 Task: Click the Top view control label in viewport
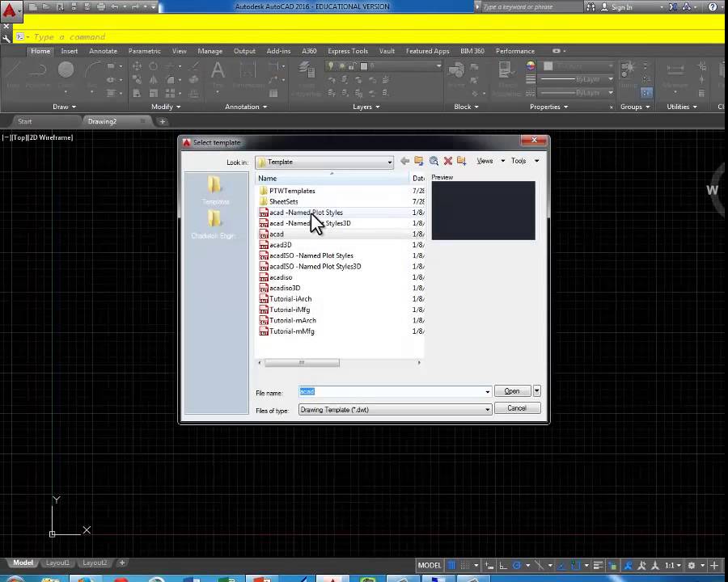click(19, 137)
